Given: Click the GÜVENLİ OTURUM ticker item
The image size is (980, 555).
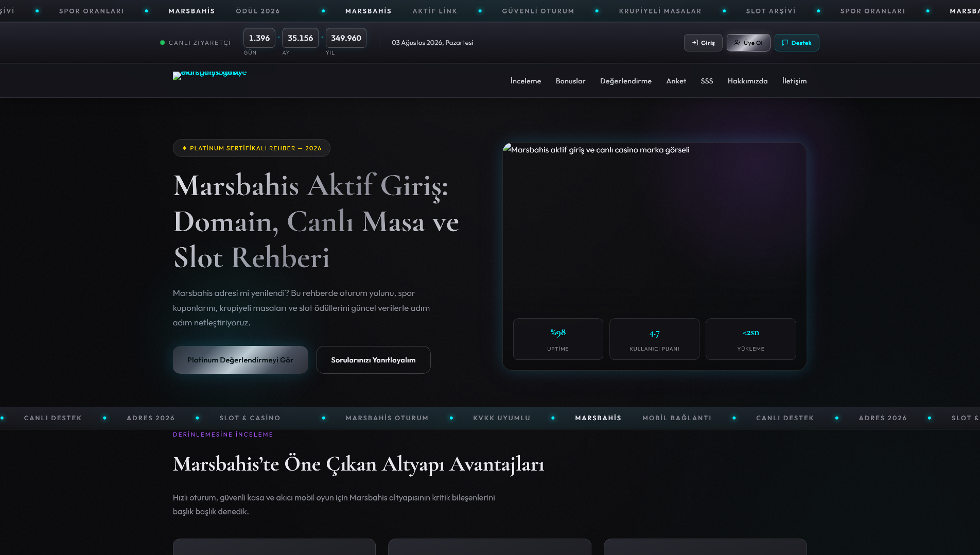Looking at the screenshot, I should [538, 11].
